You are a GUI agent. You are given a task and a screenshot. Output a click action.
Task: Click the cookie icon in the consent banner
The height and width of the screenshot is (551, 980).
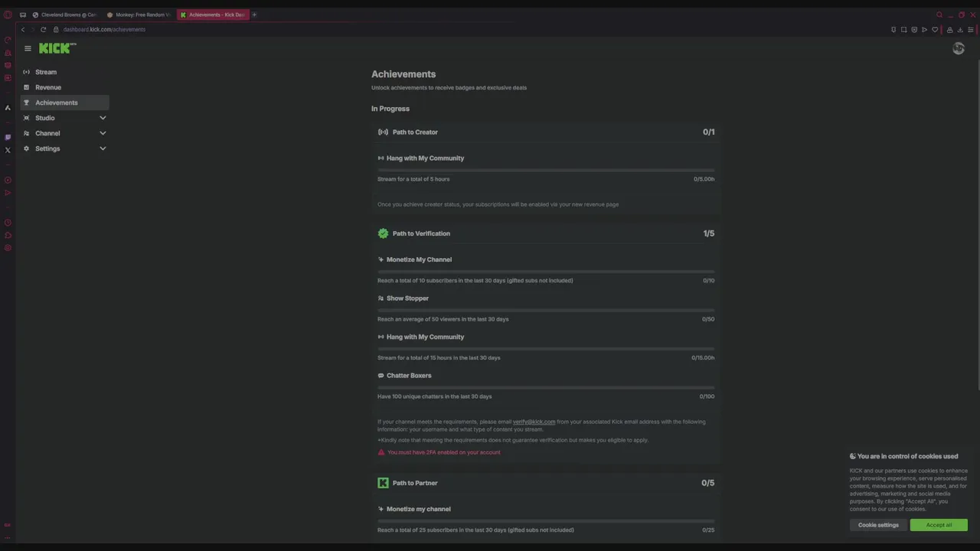coord(853,456)
